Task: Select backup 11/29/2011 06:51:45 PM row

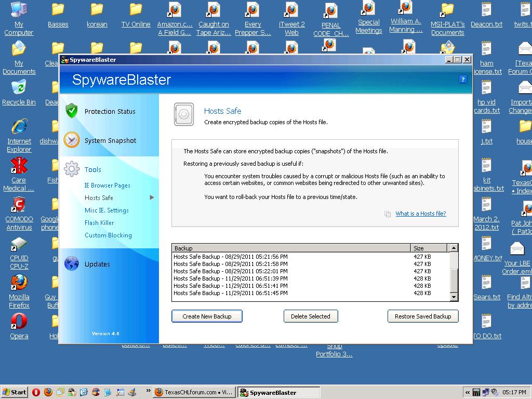Action: pos(311,293)
